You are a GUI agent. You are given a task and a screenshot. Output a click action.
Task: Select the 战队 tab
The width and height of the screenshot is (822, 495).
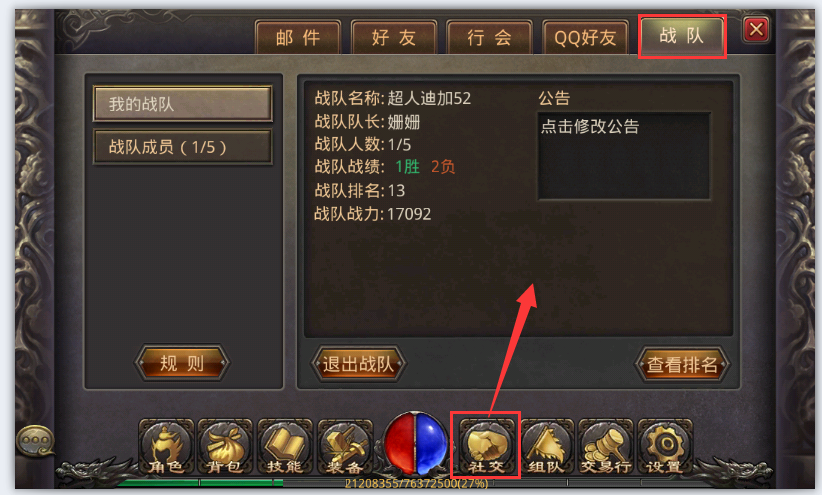click(682, 36)
